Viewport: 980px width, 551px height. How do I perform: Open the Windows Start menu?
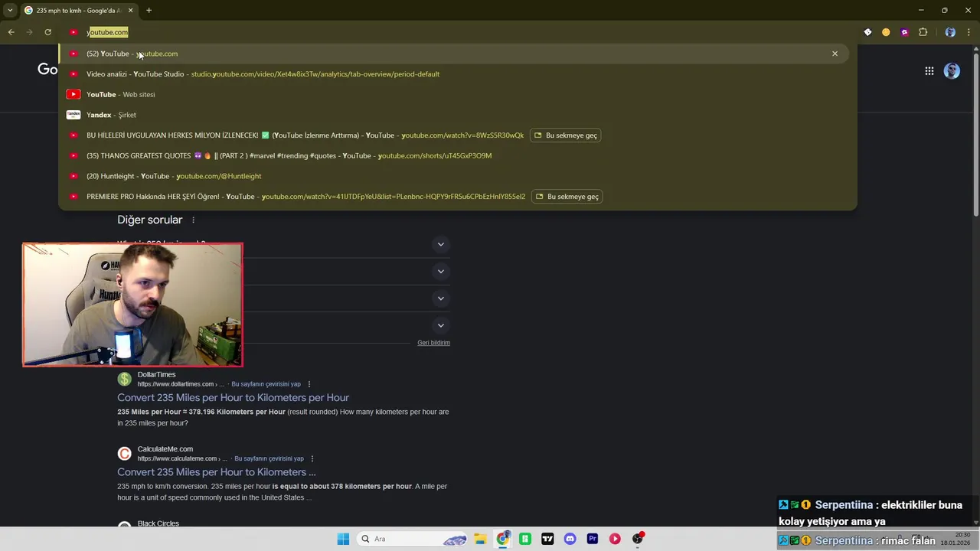tap(343, 539)
